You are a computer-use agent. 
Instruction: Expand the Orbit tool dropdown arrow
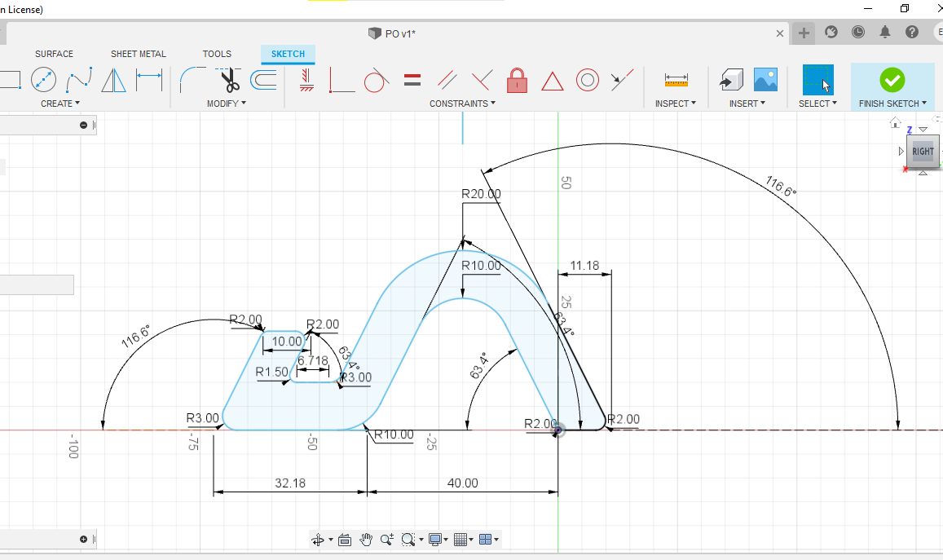331,540
